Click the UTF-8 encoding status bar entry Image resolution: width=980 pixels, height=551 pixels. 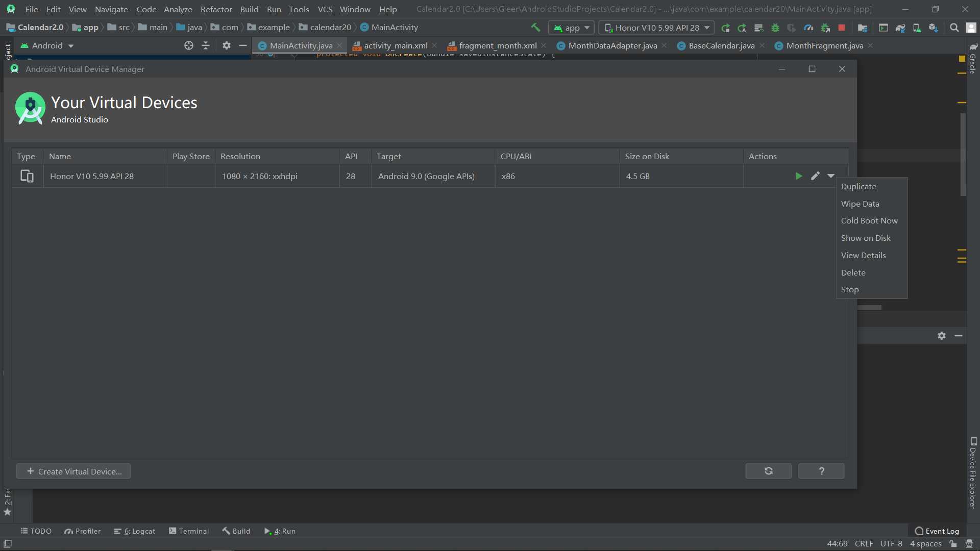coord(891,544)
